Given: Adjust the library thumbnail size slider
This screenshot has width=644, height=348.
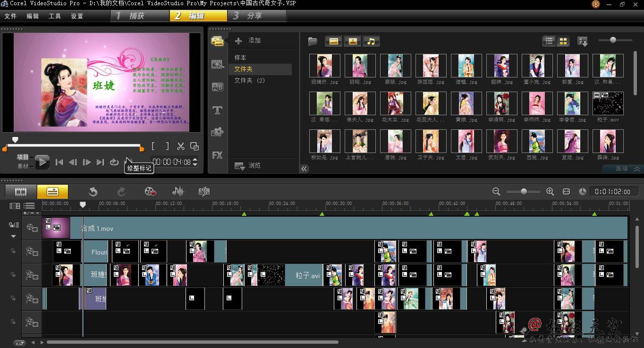Looking at the screenshot, I should coord(613,40).
